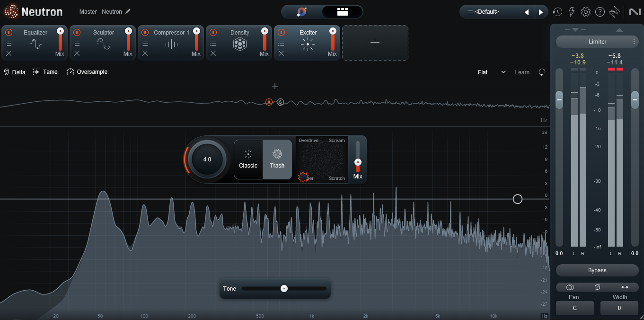Click the reset arrow icon beside Learn
The height and width of the screenshot is (320, 644).
point(542,72)
